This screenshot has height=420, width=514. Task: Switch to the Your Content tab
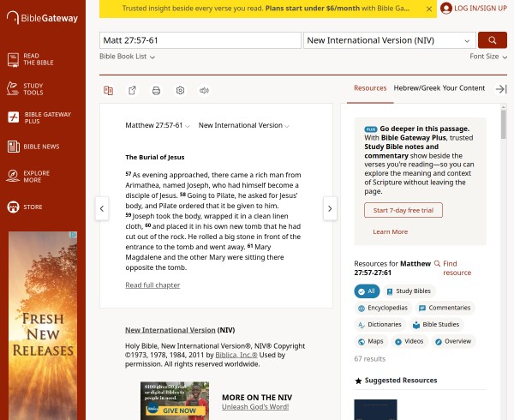click(x=463, y=88)
